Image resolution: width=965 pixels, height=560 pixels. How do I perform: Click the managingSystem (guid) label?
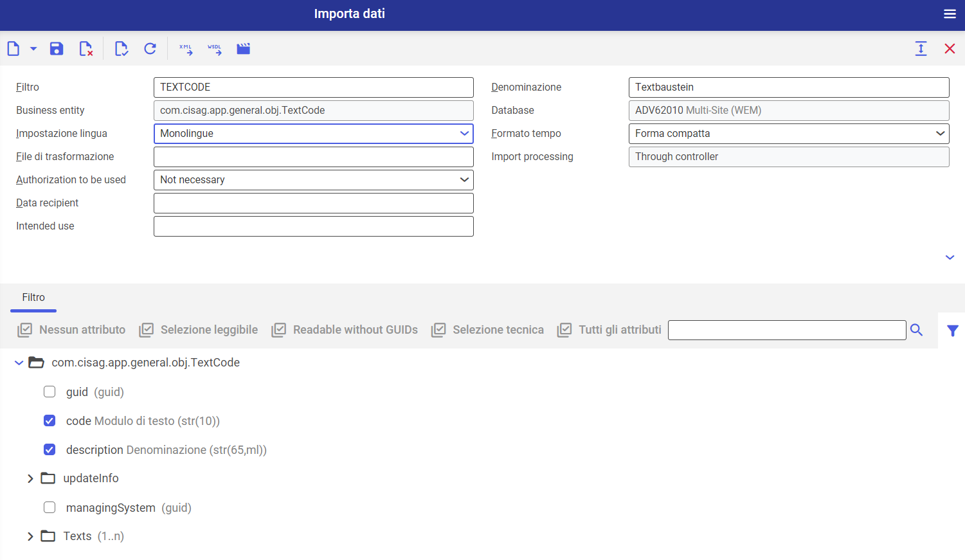(x=129, y=508)
